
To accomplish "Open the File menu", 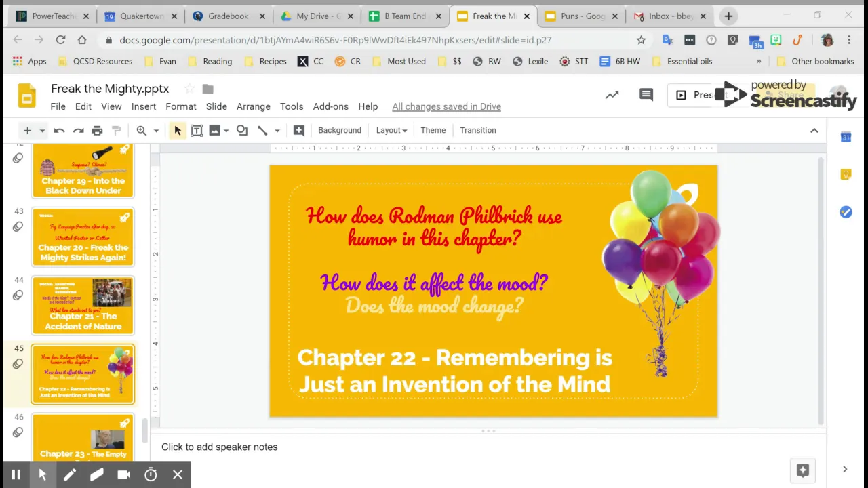I will [x=58, y=106].
